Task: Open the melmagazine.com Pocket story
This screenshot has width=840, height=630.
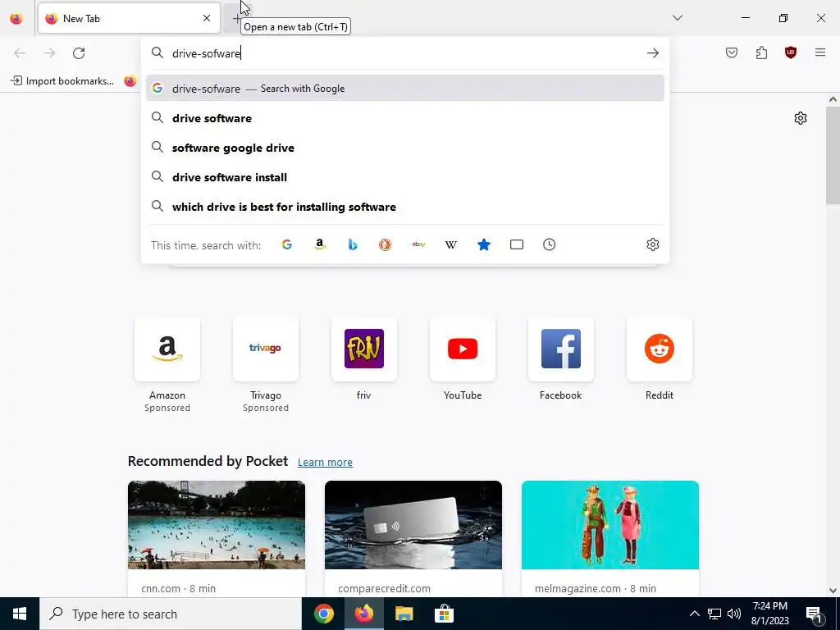Action: click(610, 539)
